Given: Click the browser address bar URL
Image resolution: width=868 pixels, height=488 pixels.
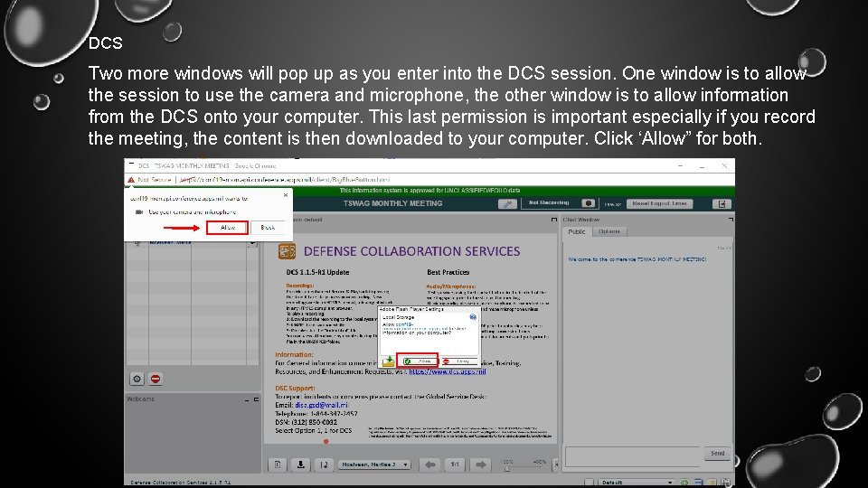Looking at the screenshot, I should point(285,180).
